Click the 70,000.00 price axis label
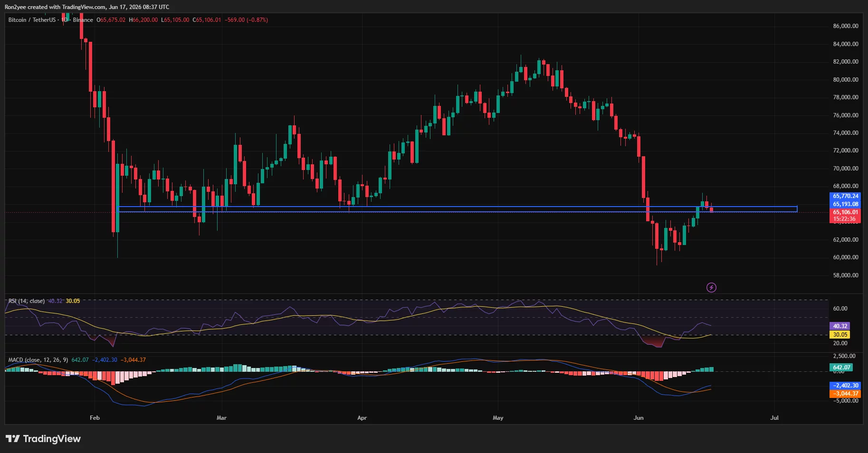This screenshot has height=453, width=868. tap(846, 169)
